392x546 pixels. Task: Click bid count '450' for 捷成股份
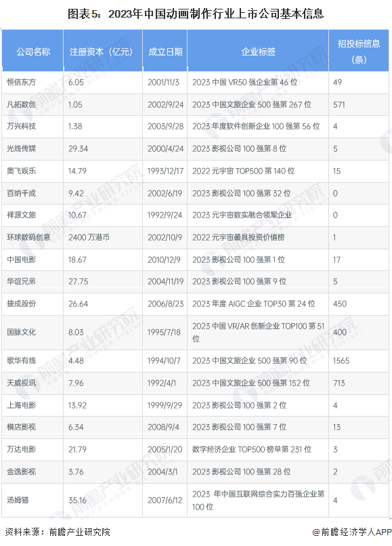(x=340, y=303)
